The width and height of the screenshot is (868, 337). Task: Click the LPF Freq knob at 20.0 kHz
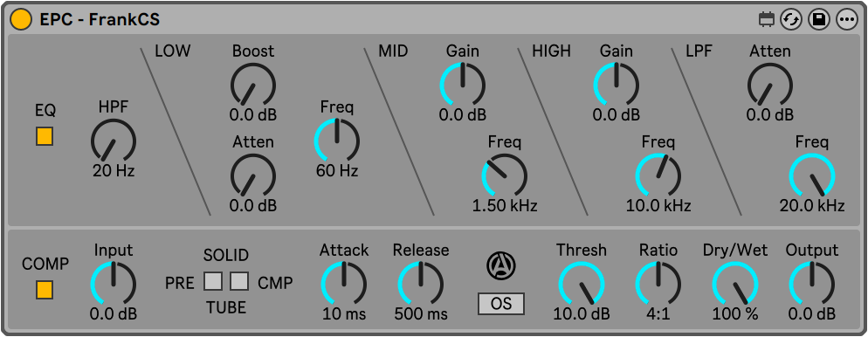tap(812, 176)
